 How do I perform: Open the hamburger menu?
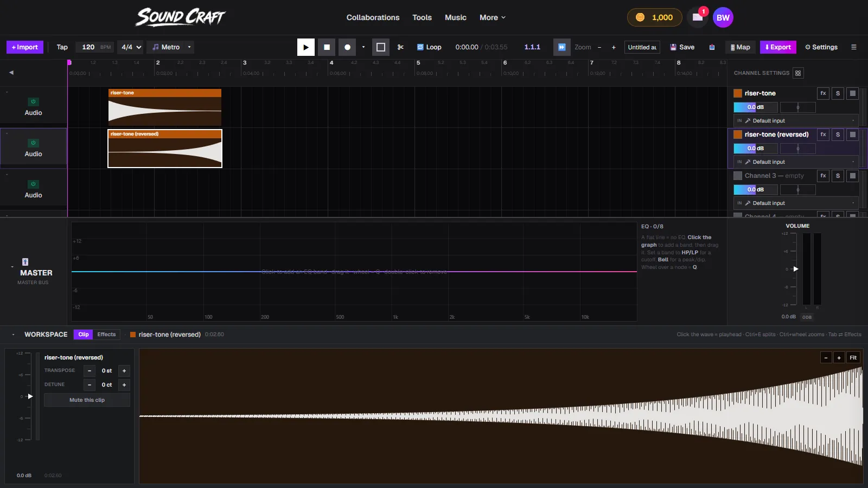pyautogui.click(x=854, y=47)
